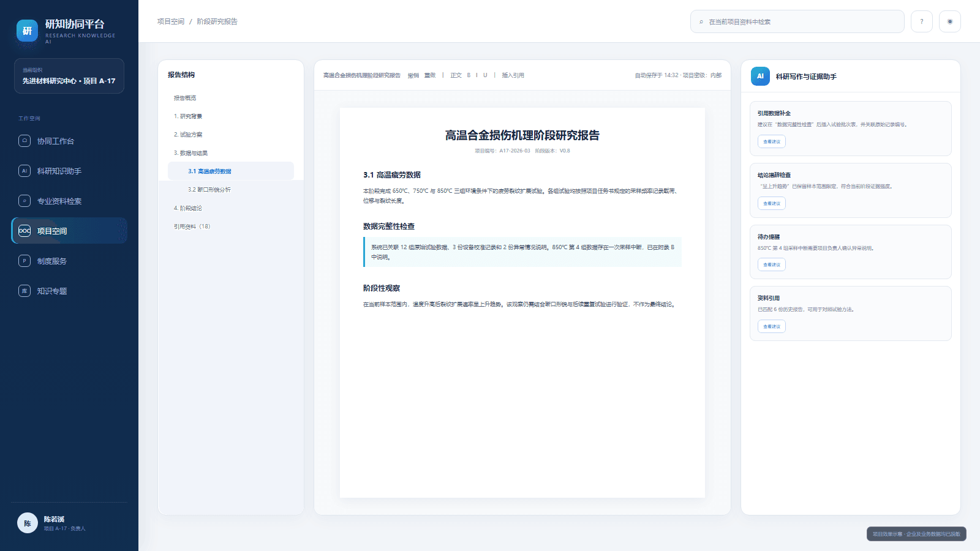This screenshot has height=551, width=980.
Task: Click 插入引用 in the editor toolbar
Action: [x=513, y=75]
